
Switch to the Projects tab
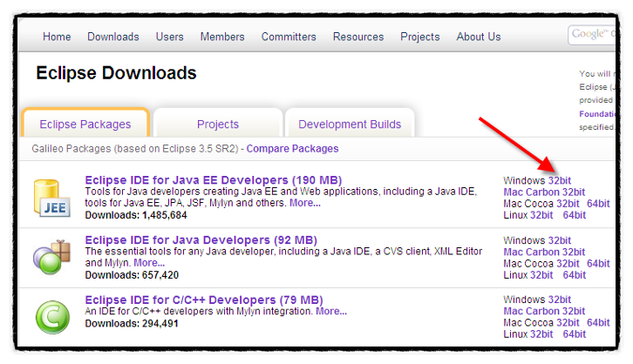click(x=218, y=125)
